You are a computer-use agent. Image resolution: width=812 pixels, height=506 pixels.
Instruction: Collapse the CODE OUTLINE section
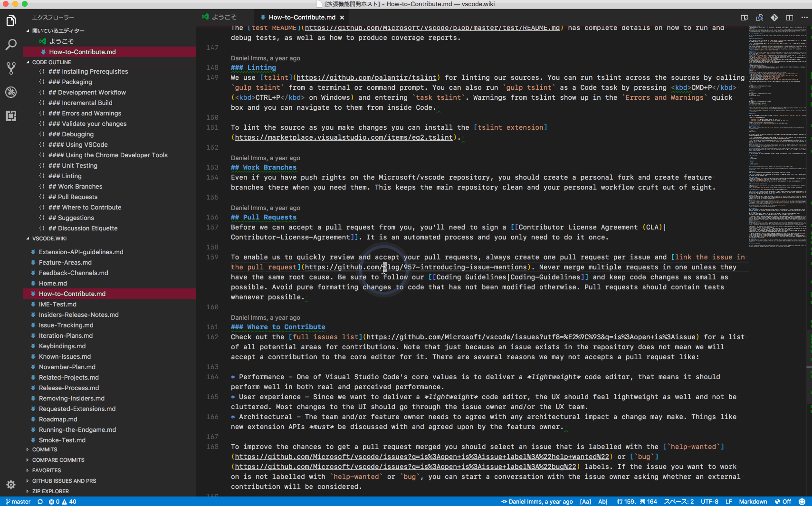(x=28, y=62)
